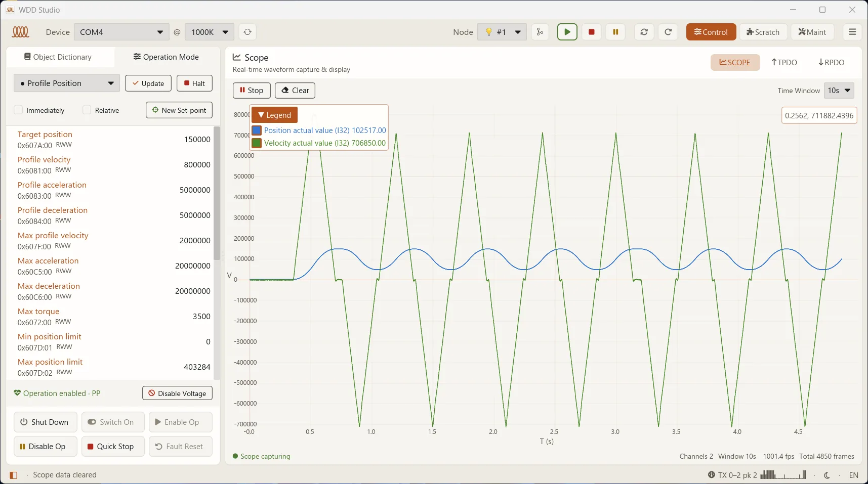This screenshot has width=868, height=484.
Task: Enable the Relative checkbox
Action: (x=87, y=110)
